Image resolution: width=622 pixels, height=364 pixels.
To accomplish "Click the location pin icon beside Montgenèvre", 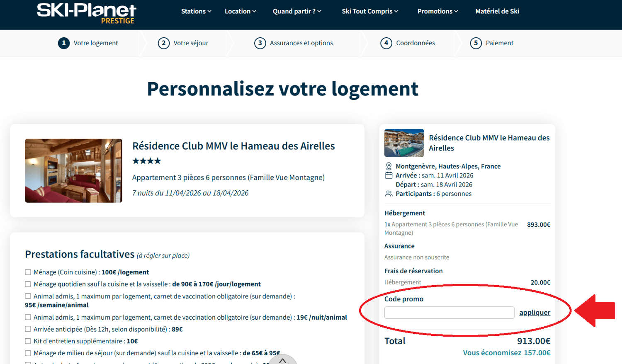I will [389, 166].
